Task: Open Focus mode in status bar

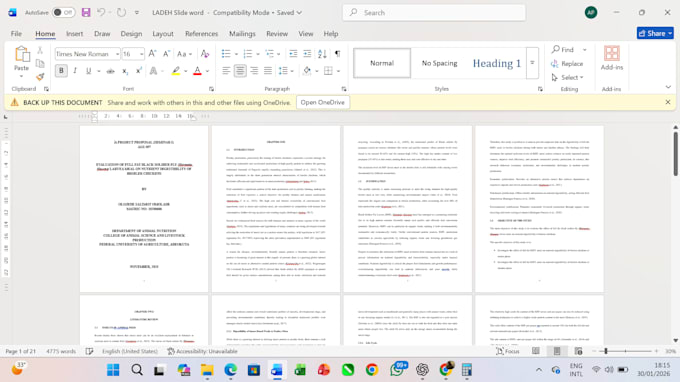Action: (508, 351)
